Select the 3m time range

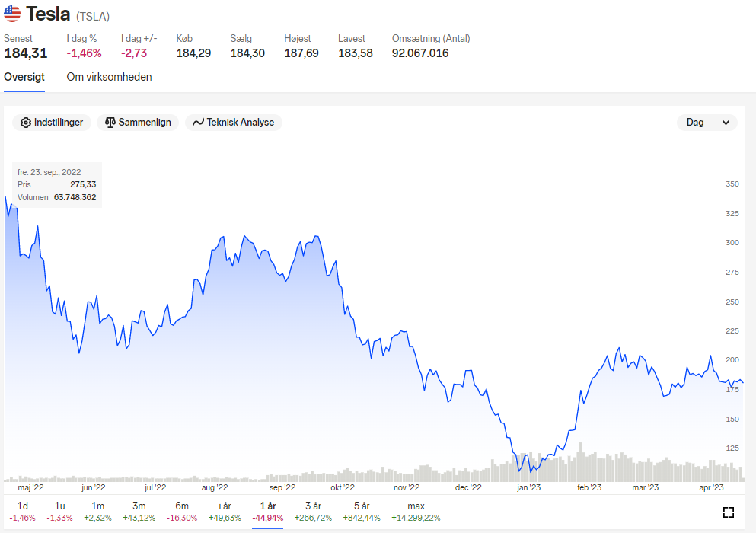[139, 512]
